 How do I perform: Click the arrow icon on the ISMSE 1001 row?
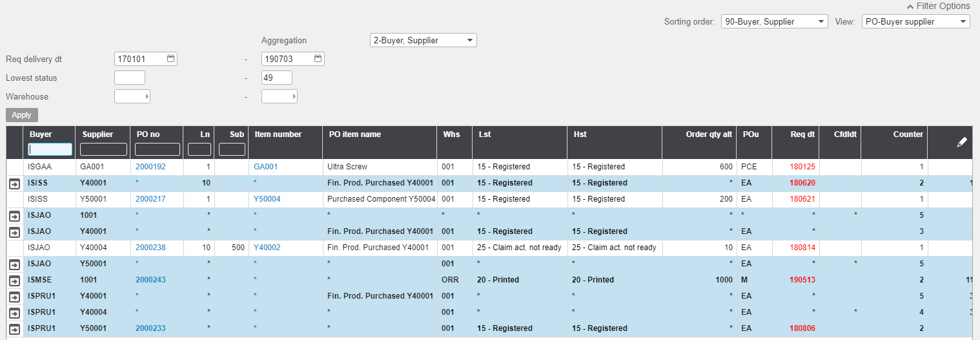pyautogui.click(x=14, y=281)
